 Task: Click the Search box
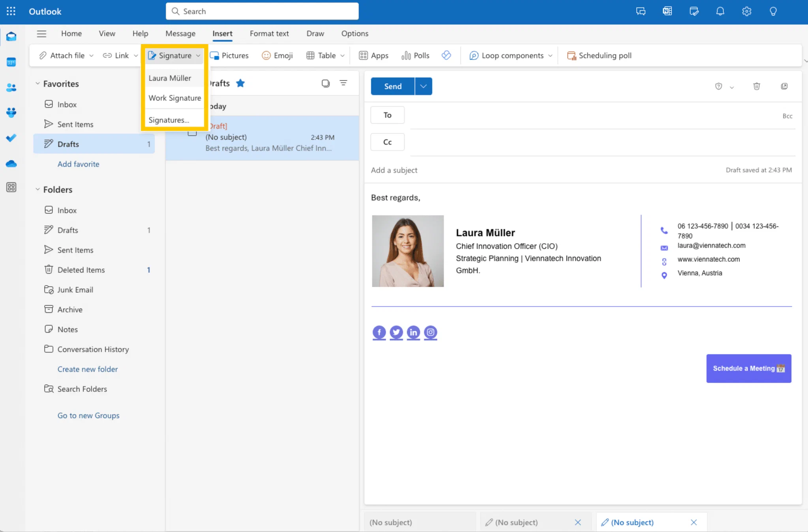point(262,11)
